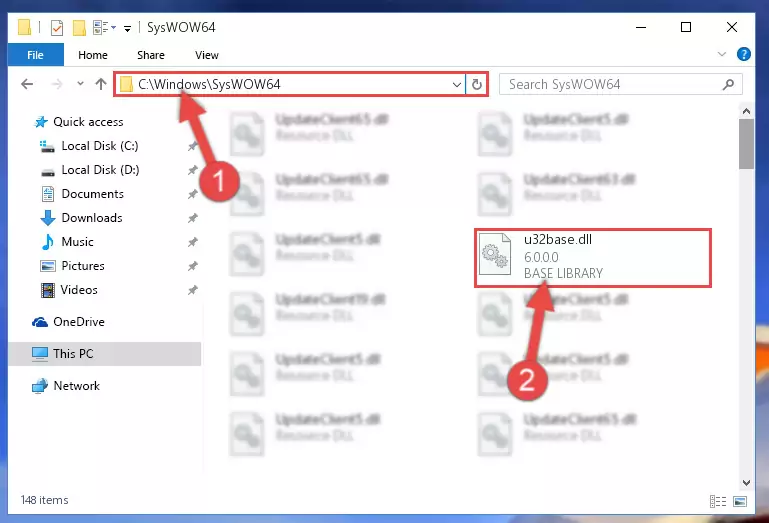Click the pin icon next to Downloads
This screenshot has width=769, height=523.
(x=193, y=218)
